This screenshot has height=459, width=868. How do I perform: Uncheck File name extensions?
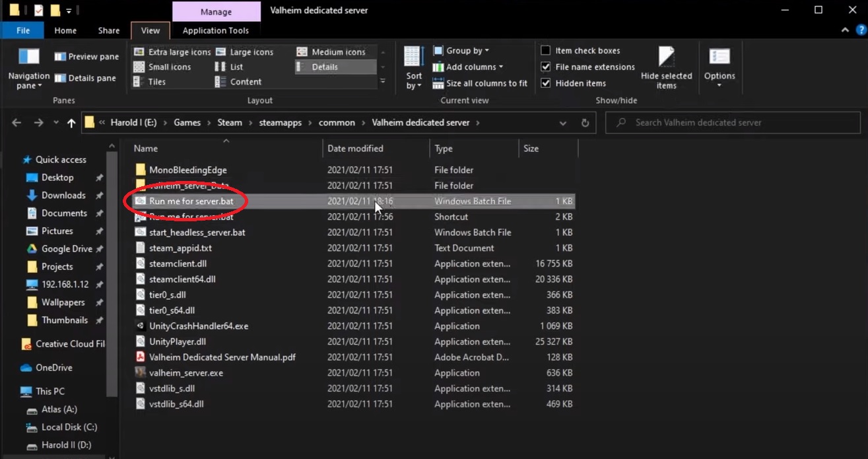pos(546,66)
